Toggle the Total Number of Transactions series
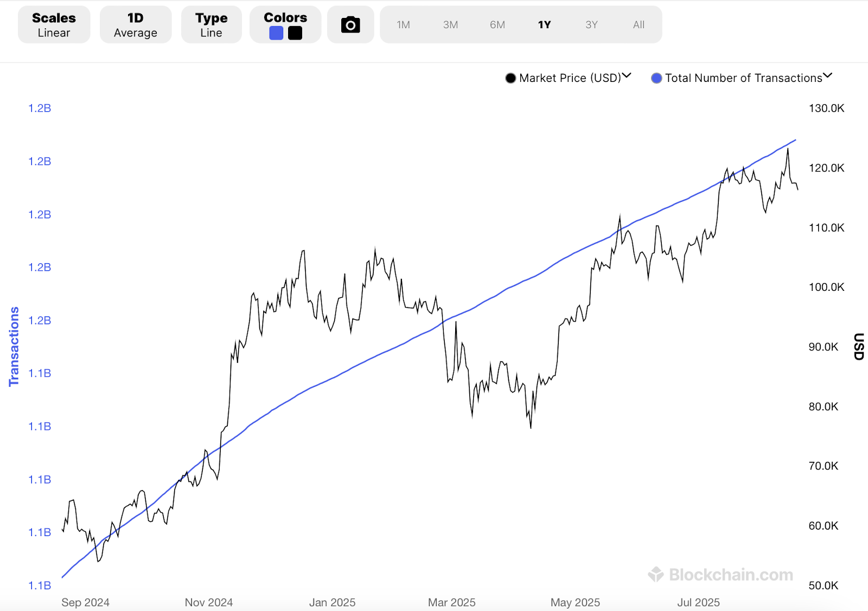868x611 pixels. (x=743, y=78)
